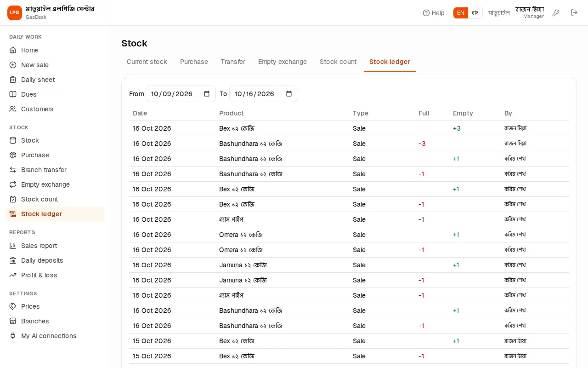
Task: Select the Stock ledger tab
Action: (x=390, y=62)
